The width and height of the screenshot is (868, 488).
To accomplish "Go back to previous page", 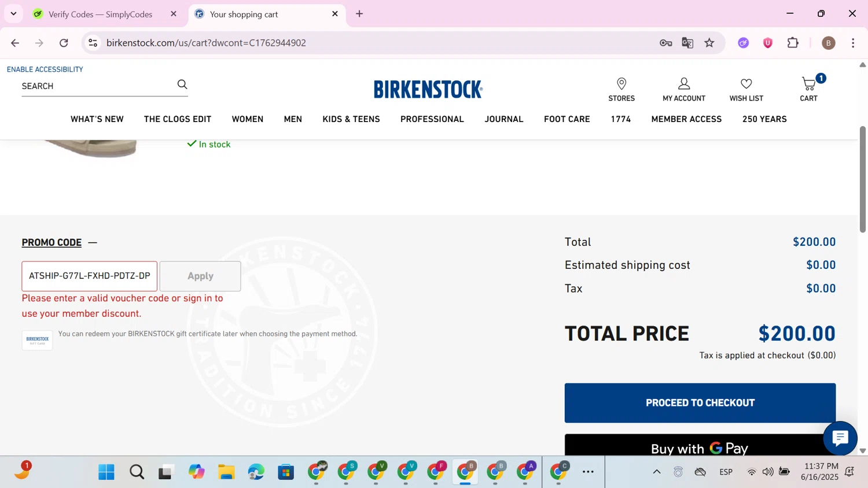I will coord(15,43).
